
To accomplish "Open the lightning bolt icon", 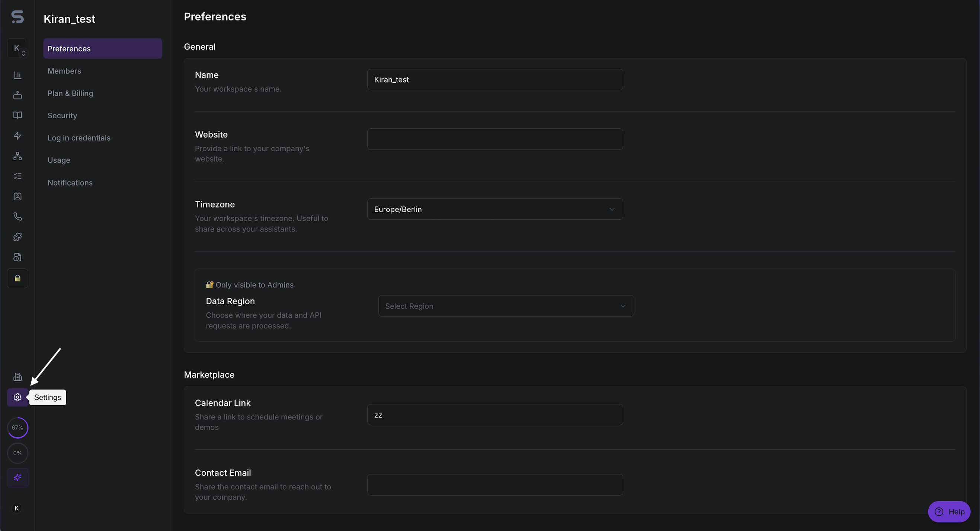I will (x=17, y=136).
